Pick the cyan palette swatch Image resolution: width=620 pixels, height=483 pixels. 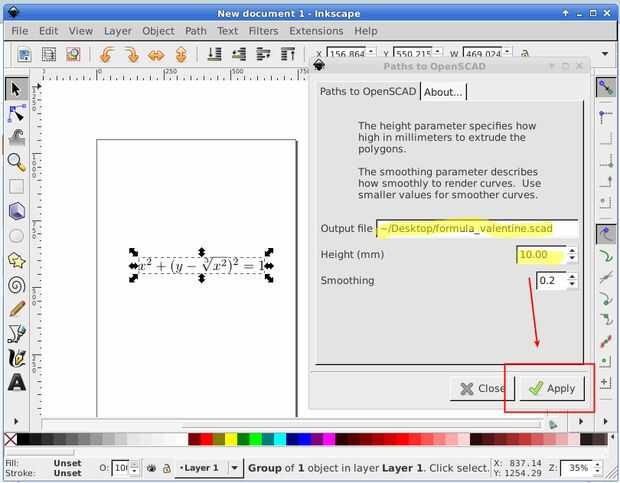[280, 439]
